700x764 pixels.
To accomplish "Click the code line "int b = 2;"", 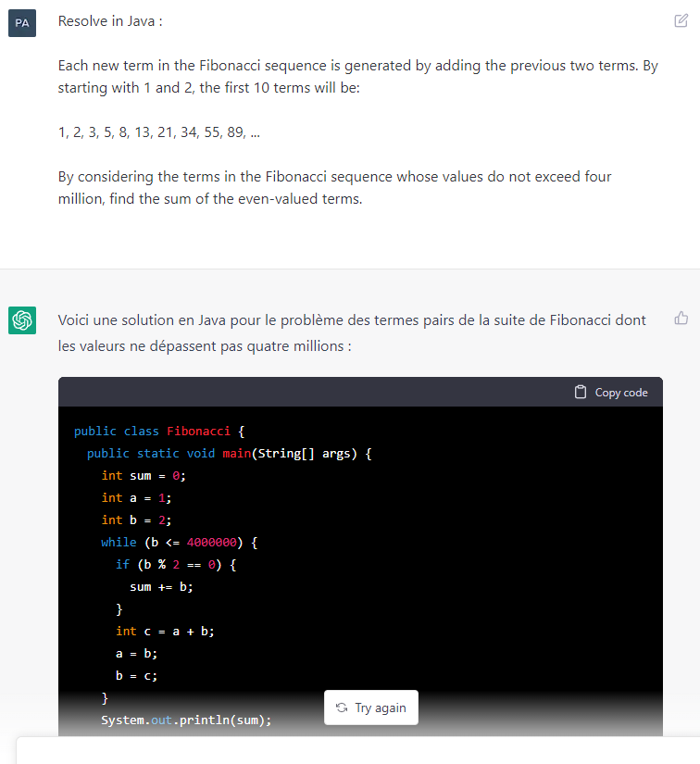I will (136, 520).
